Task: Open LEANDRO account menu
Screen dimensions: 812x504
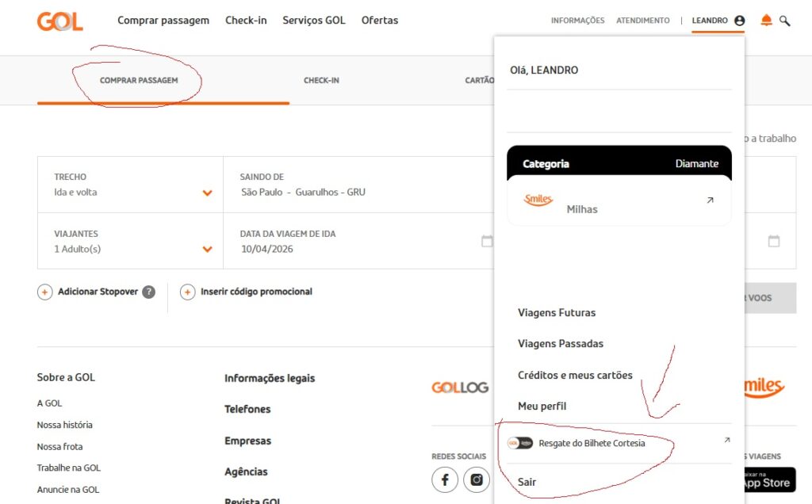Action: click(718, 21)
